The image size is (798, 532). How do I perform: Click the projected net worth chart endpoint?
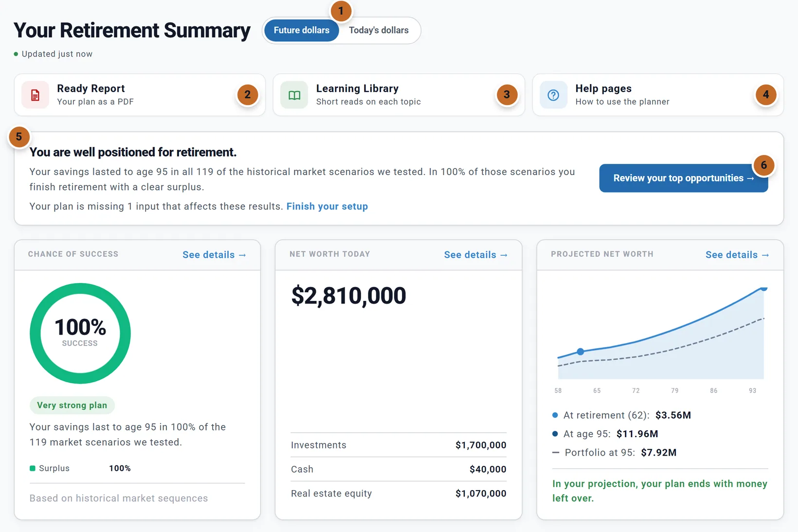click(764, 288)
